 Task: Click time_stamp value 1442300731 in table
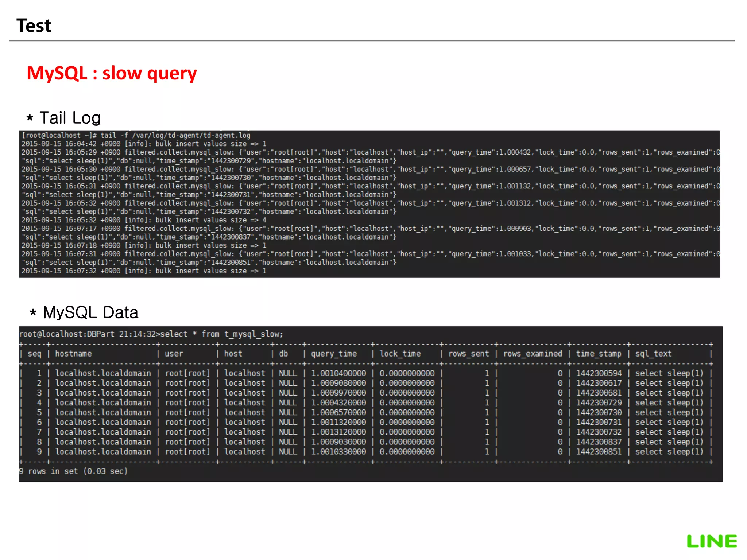coord(599,422)
